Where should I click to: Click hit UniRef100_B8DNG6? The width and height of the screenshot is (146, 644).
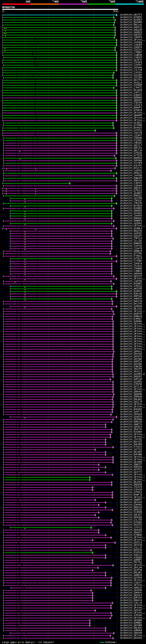[x=131, y=98]
